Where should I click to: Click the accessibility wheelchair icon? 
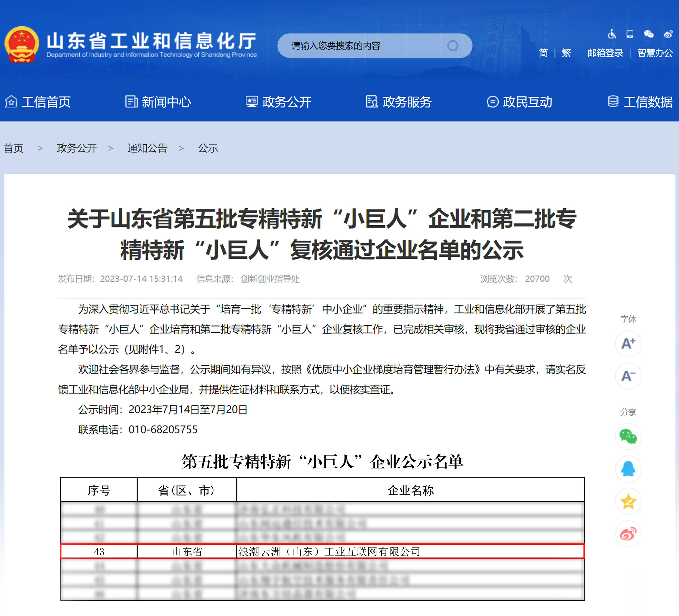pyautogui.click(x=612, y=34)
